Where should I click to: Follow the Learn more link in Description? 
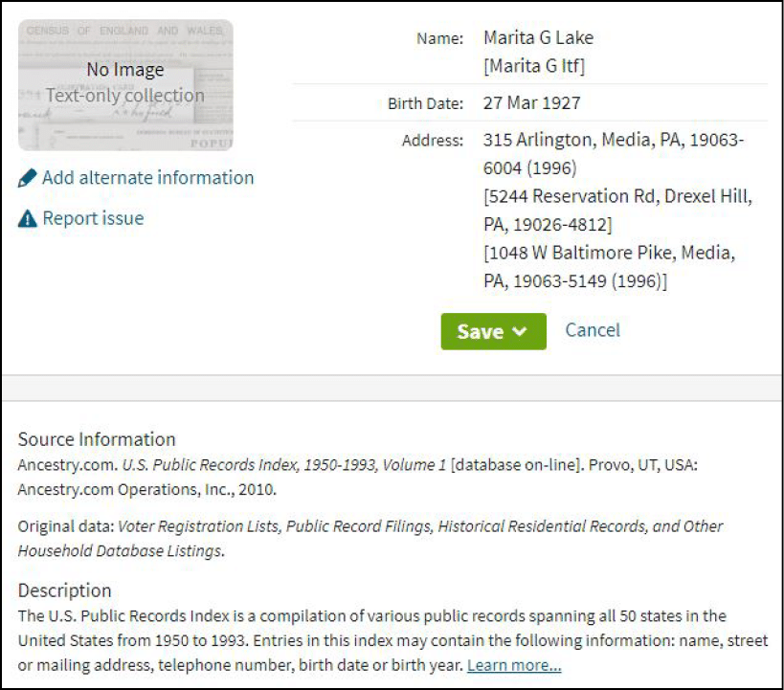pos(514,665)
